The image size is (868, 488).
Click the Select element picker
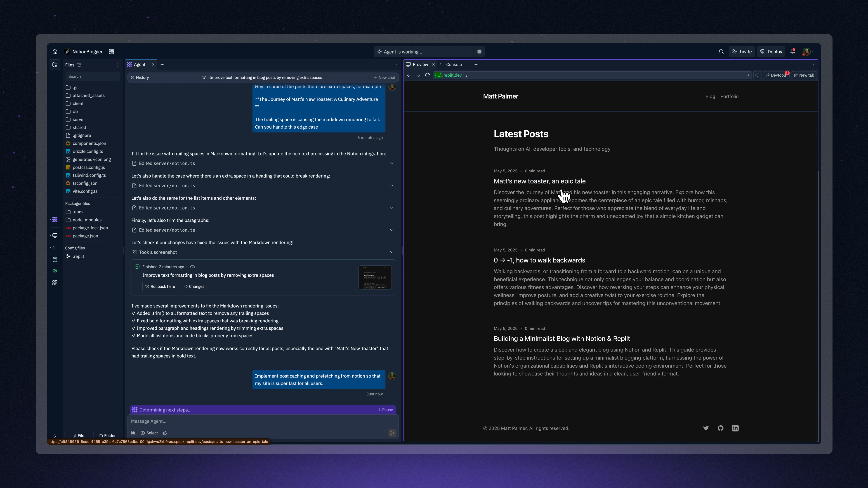click(149, 433)
